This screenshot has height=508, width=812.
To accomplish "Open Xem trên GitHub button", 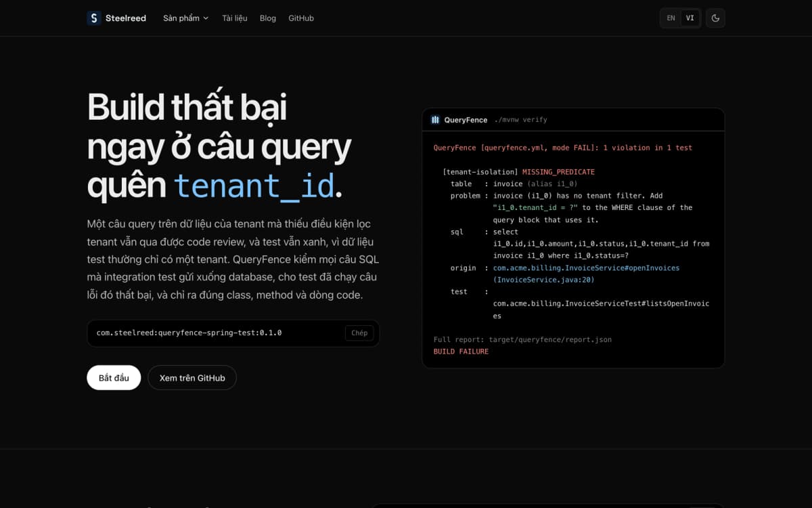I will click(x=192, y=378).
